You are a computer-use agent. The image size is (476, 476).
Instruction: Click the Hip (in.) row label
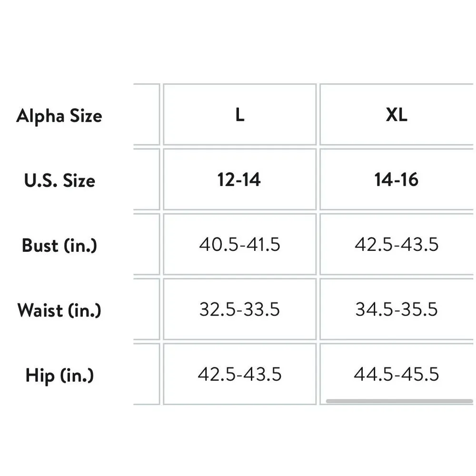click(59, 375)
